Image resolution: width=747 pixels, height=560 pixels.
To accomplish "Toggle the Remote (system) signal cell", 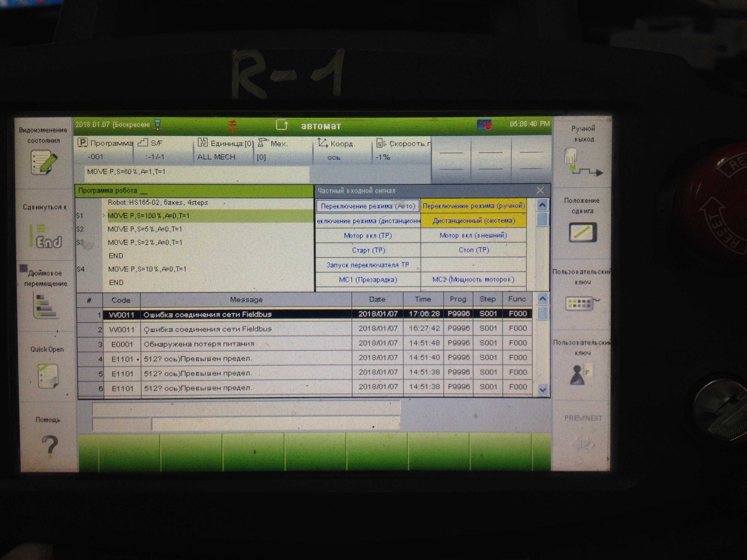I will tap(474, 221).
